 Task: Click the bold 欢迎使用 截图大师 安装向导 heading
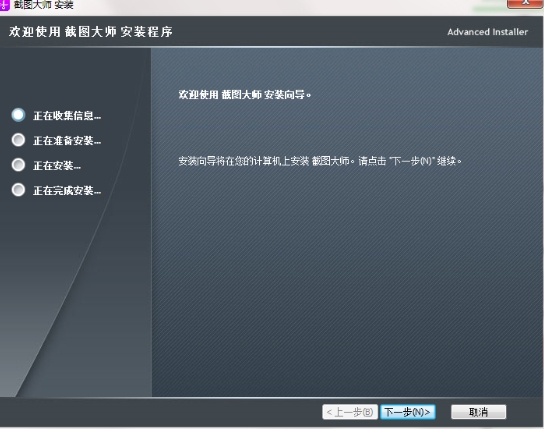[245, 94]
